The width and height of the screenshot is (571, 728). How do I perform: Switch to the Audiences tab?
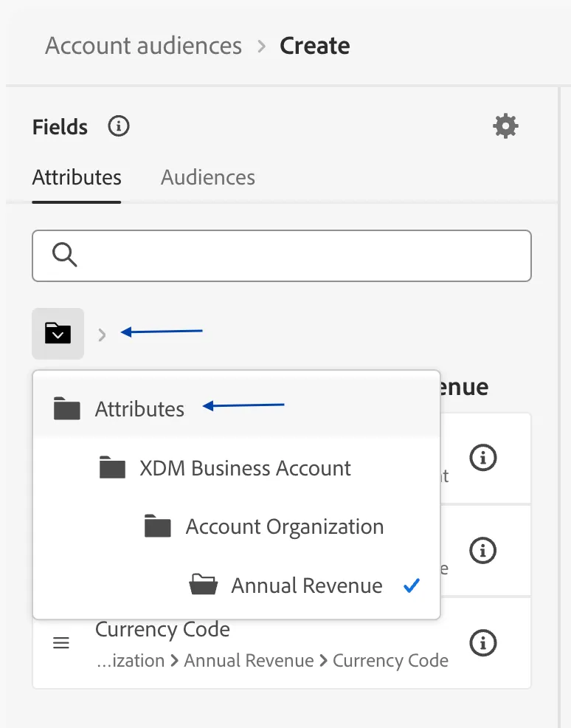point(208,177)
